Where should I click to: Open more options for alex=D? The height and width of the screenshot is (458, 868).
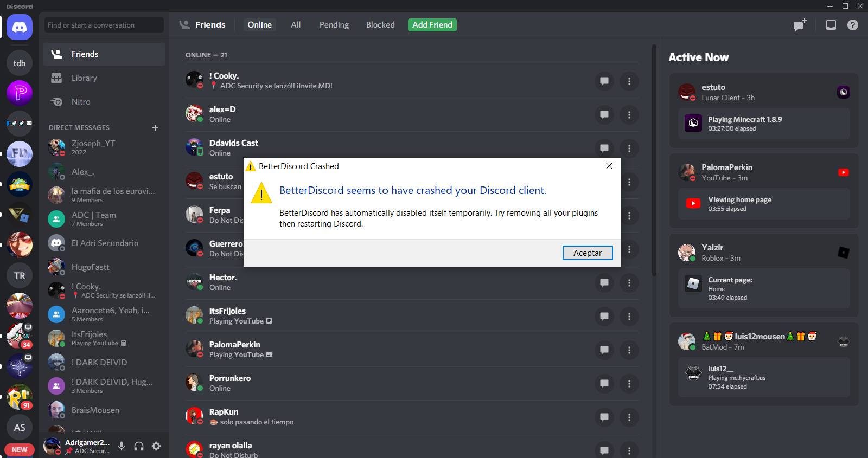(629, 115)
